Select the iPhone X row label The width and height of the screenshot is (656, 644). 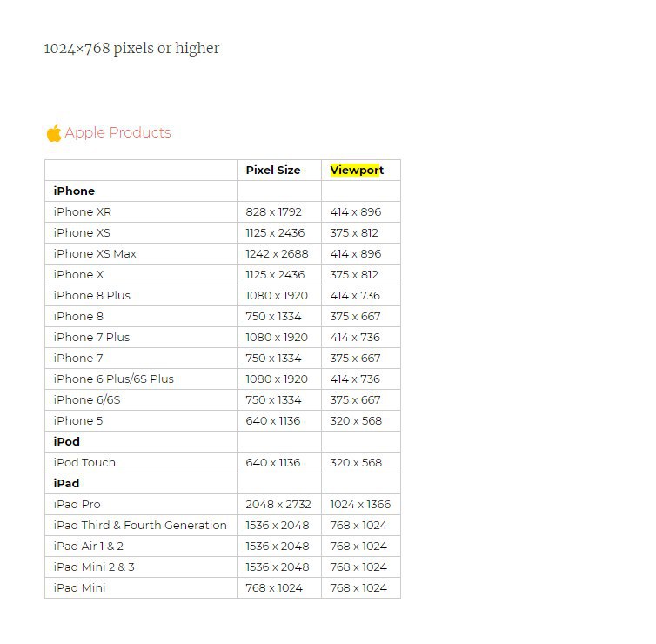78,275
